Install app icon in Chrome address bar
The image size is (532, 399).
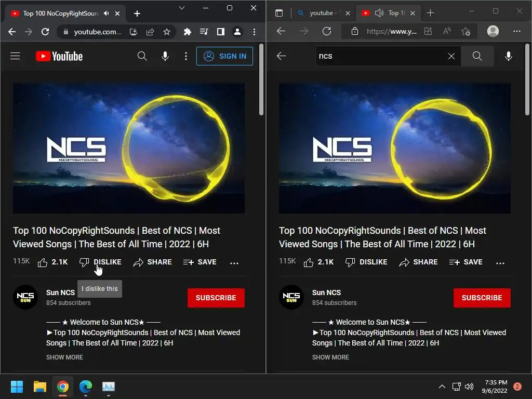134,32
